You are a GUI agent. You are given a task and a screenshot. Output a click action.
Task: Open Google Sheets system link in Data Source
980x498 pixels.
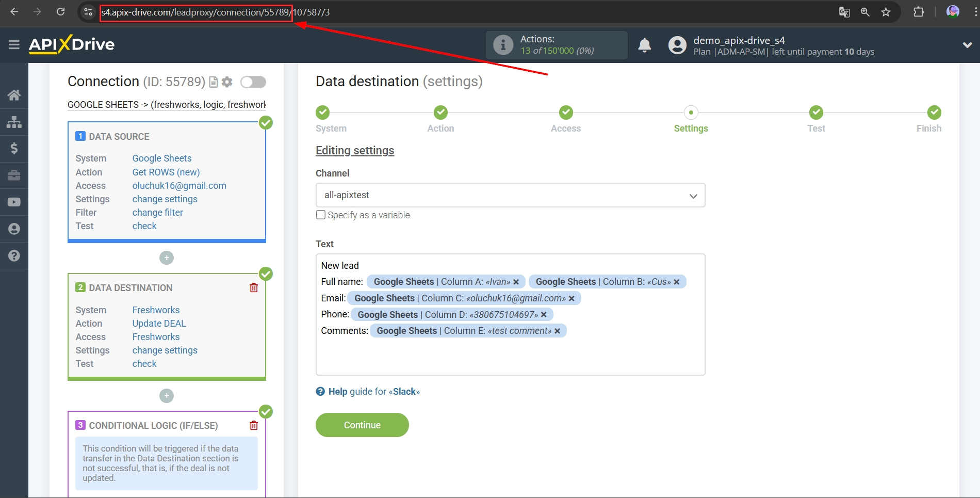162,158
